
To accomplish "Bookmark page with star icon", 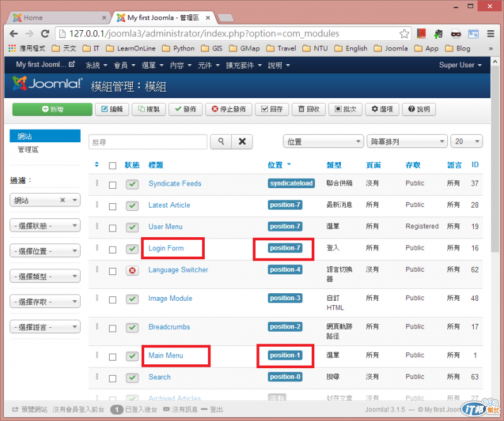I will pyautogui.click(x=404, y=34).
